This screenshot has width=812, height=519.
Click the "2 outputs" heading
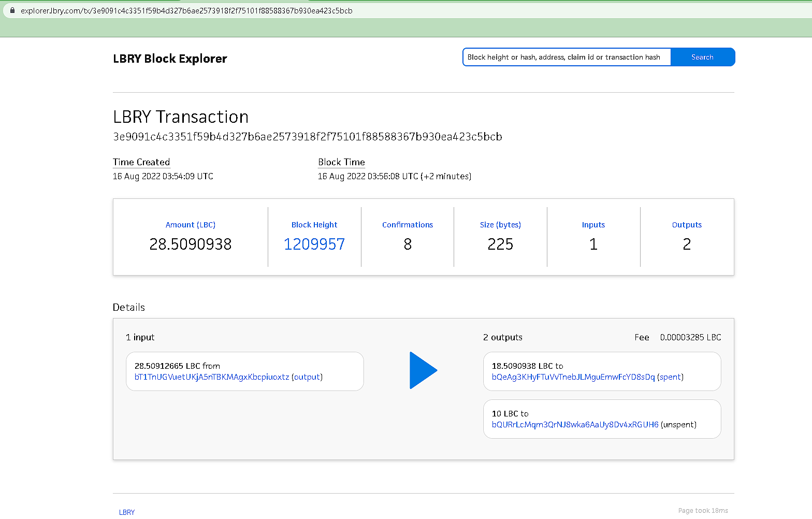tap(503, 337)
